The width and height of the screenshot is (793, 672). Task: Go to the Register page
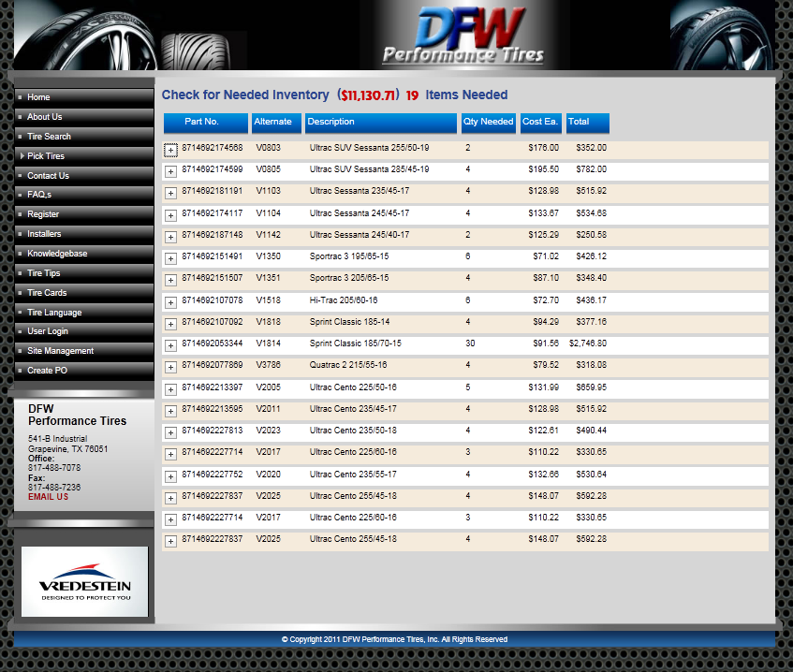tap(84, 214)
